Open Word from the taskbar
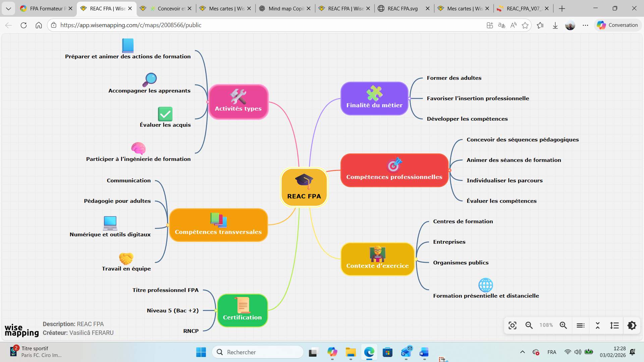Image resolution: width=644 pixels, height=362 pixels. click(424, 352)
